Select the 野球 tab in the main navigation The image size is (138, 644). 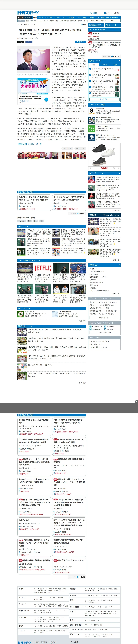tap(35, 18)
